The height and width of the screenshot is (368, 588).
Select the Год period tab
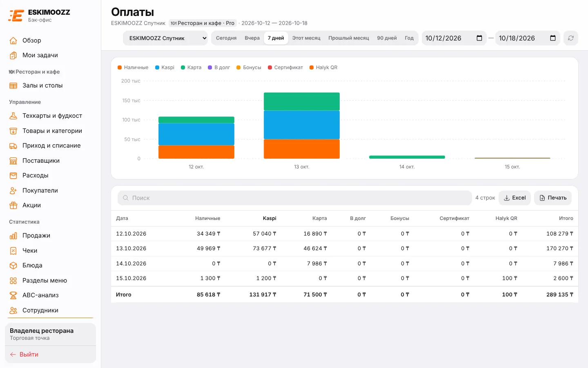pos(409,38)
